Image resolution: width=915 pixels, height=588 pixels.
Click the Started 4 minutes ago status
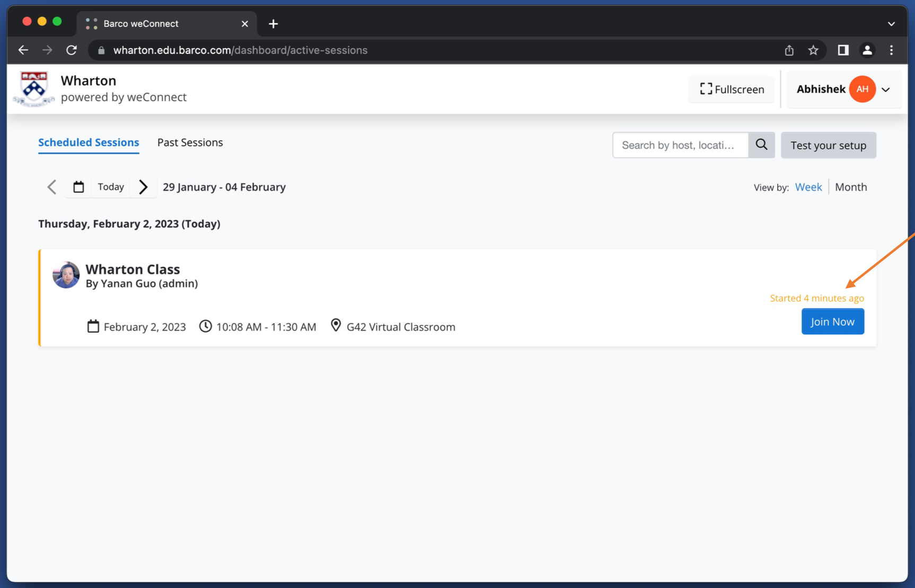[817, 298]
